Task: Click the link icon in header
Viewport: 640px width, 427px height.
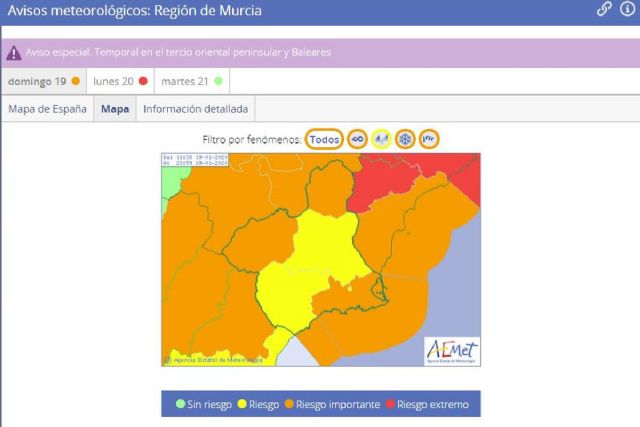Action: (604, 9)
